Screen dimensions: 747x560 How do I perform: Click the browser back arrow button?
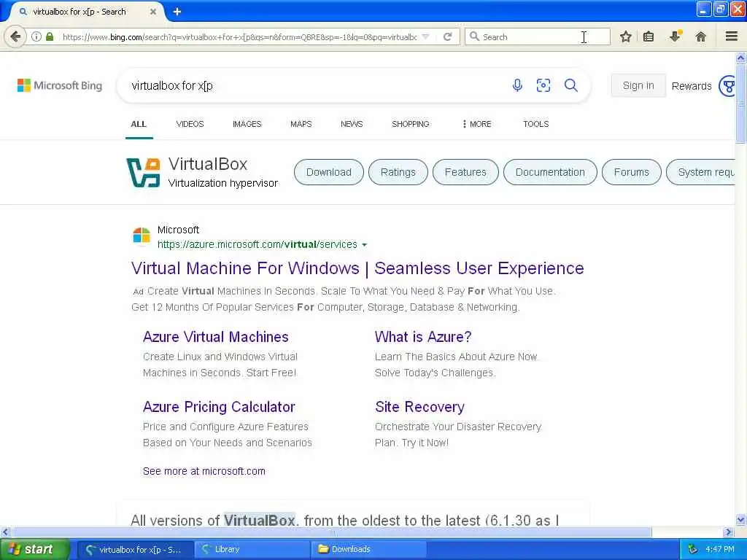click(x=15, y=36)
